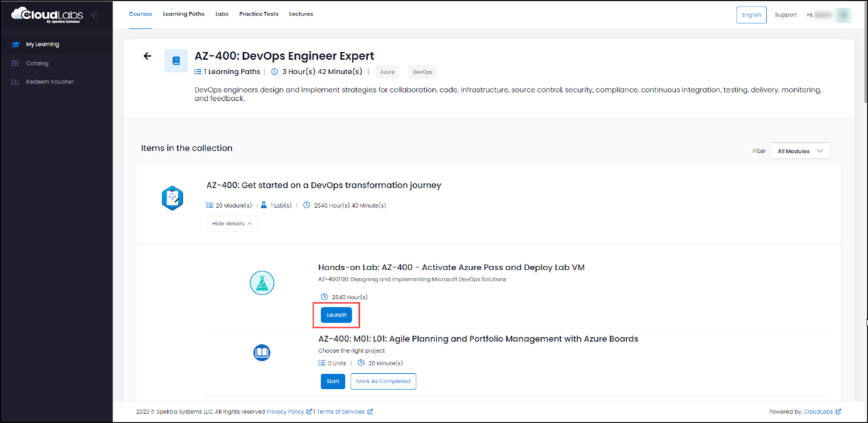Click the list icon next to 20 Module(s)
This screenshot has width=868, height=423.
[x=210, y=205]
